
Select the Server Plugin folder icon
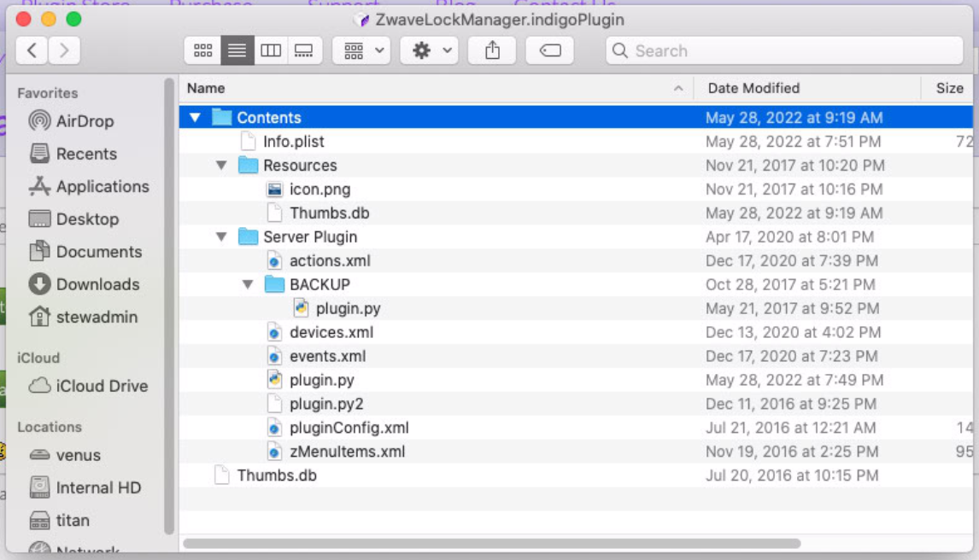pyautogui.click(x=248, y=237)
